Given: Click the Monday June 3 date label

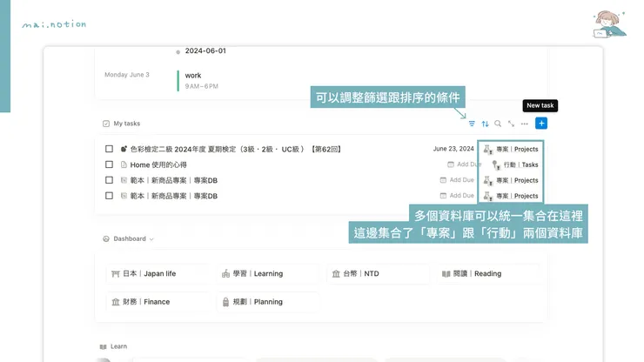Looking at the screenshot, I should 127,75.
